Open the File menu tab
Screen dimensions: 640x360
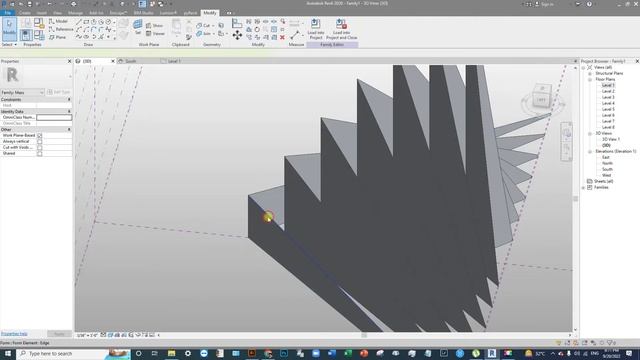tap(8, 13)
